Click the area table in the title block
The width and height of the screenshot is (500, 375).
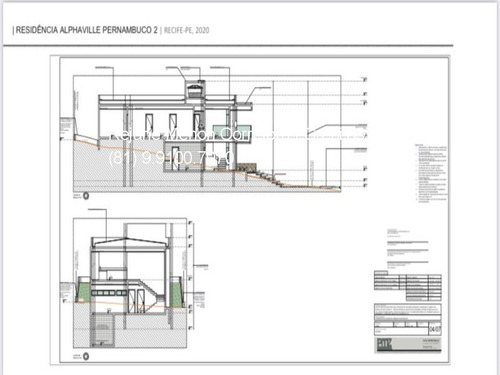(408, 286)
